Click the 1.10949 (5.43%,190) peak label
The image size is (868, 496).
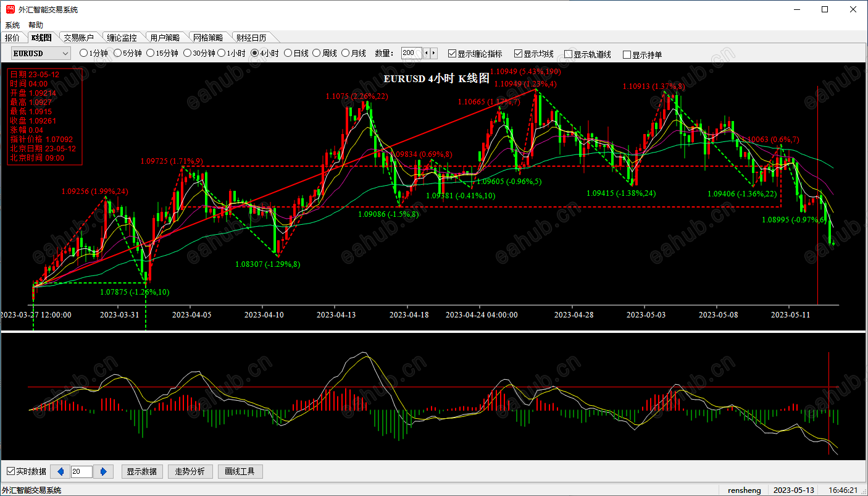[x=525, y=72]
